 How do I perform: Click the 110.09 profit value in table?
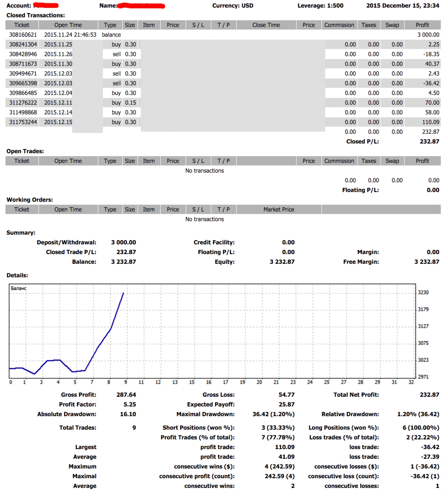pyautogui.click(x=430, y=122)
